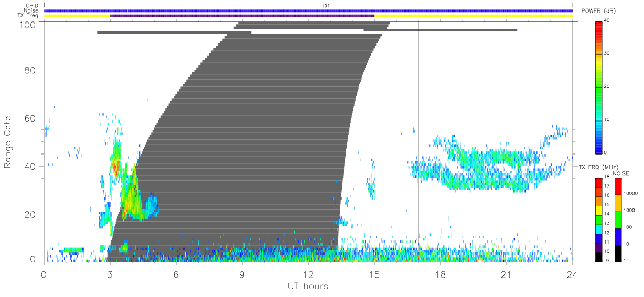Click the "30" label on POWER colorbar
644x297 pixels.
pos(608,54)
